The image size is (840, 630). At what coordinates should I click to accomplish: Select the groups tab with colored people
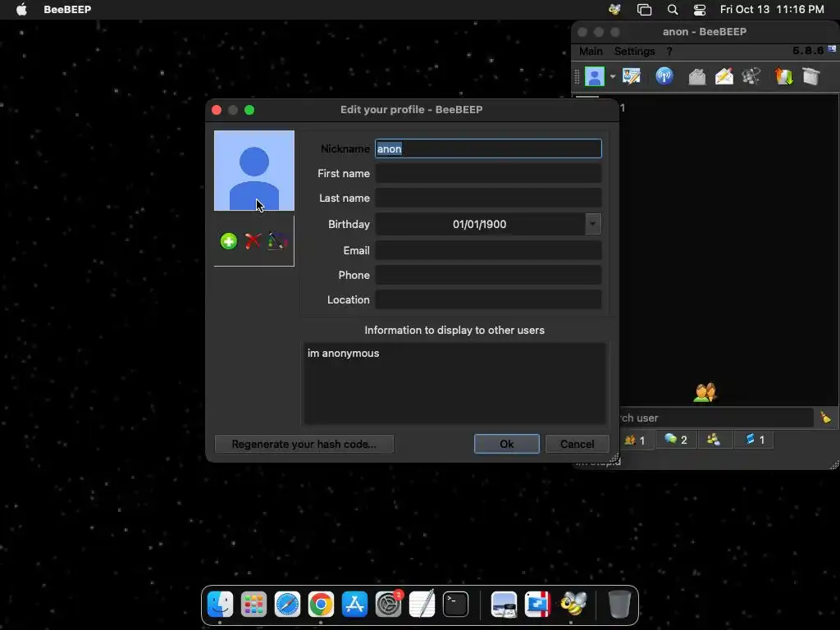[714, 440]
